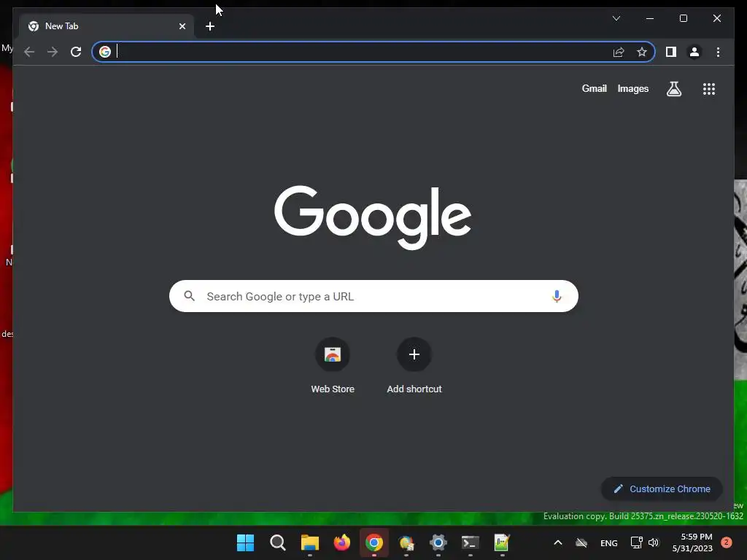
Task: Click the Google icon in address bar
Action: click(105, 52)
